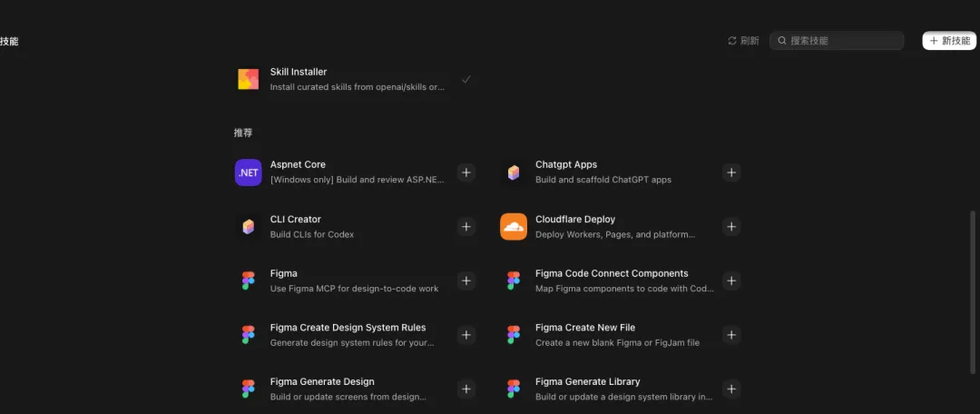Open the Cloudflare Deploy skill title
The width and height of the screenshot is (980, 414).
(575, 220)
